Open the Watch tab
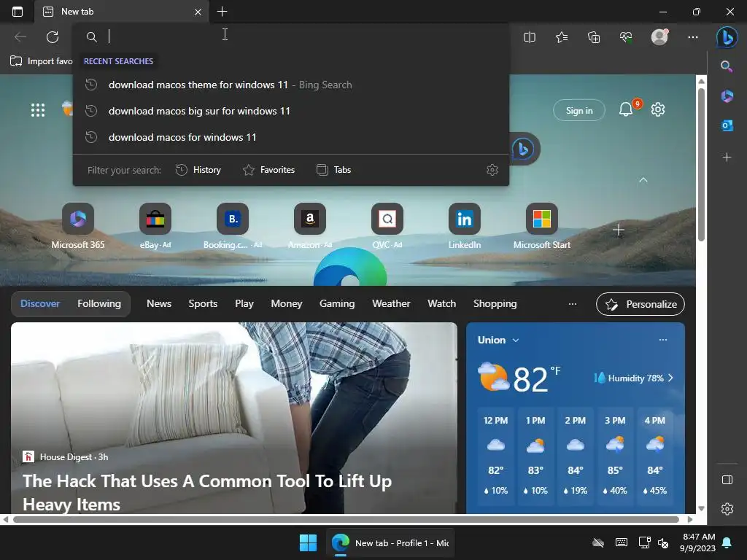747x560 pixels. tap(441, 304)
